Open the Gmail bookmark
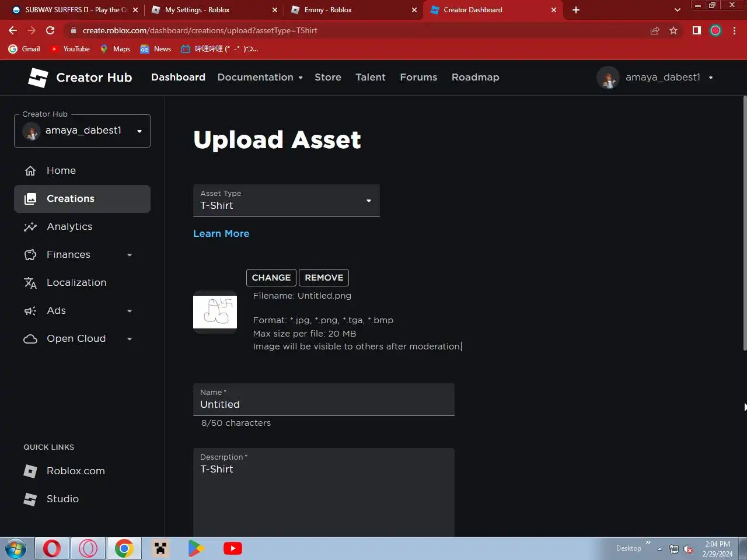The width and height of the screenshot is (747, 560). (x=25, y=49)
